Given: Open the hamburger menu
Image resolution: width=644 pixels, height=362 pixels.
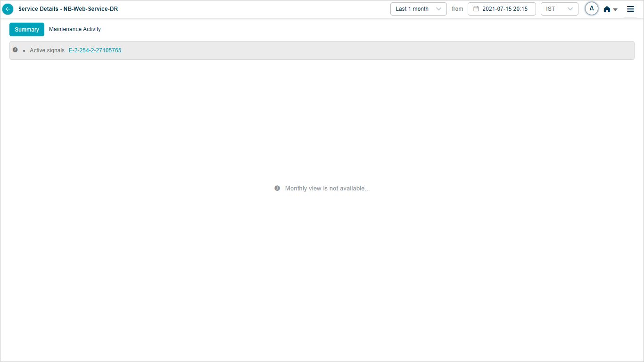Looking at the screenshot, I should 630,9.
